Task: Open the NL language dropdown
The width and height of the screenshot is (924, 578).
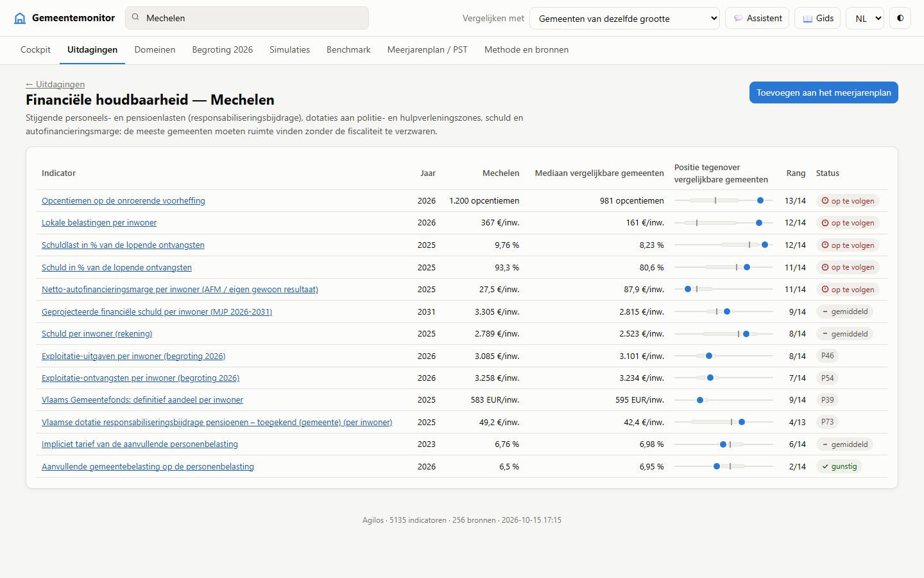Action: 865,18
